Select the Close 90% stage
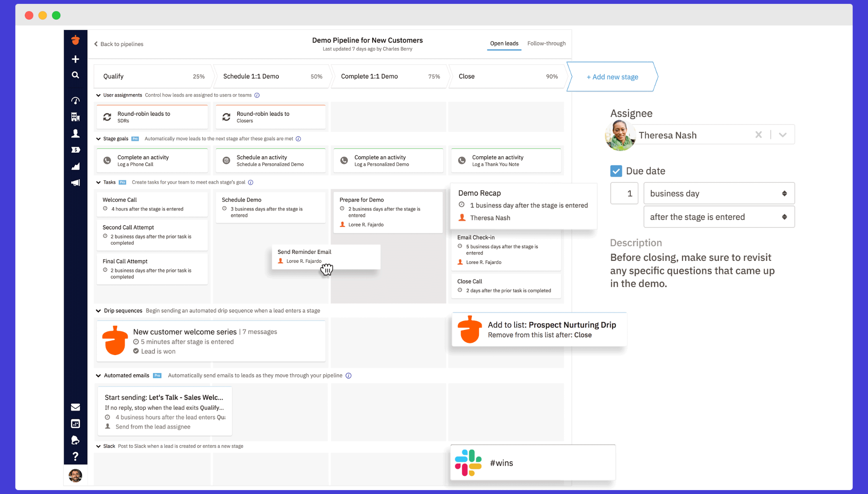The width and height of the screenshot is (868, 494). [x=508, y=76]
